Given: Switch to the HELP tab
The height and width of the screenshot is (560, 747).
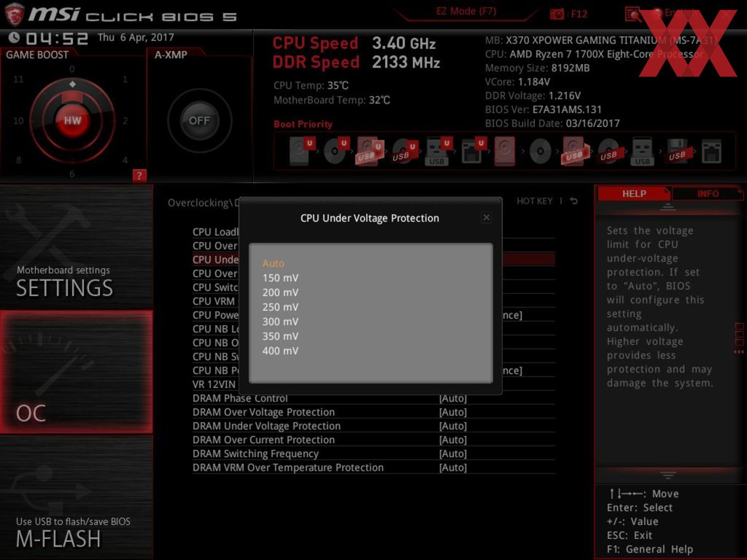Looking at the screenshot, I should pyautogui.click(x=634, y=194).
